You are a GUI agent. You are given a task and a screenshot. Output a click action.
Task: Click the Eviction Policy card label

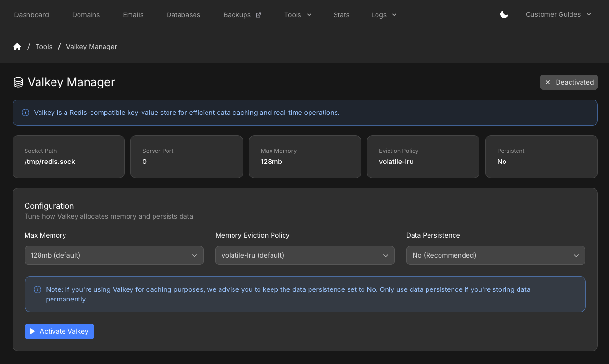click(399, 151)
